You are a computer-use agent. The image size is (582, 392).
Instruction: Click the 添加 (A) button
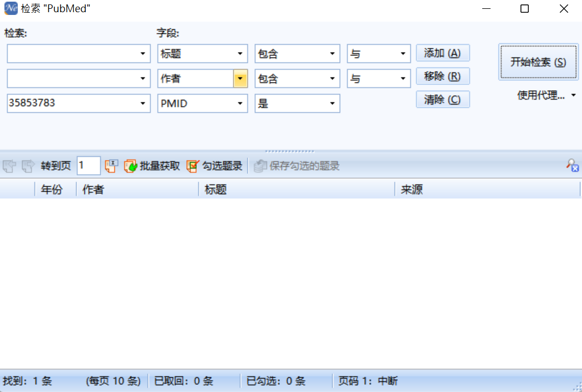pyautogui.click(x=443, y=53)
